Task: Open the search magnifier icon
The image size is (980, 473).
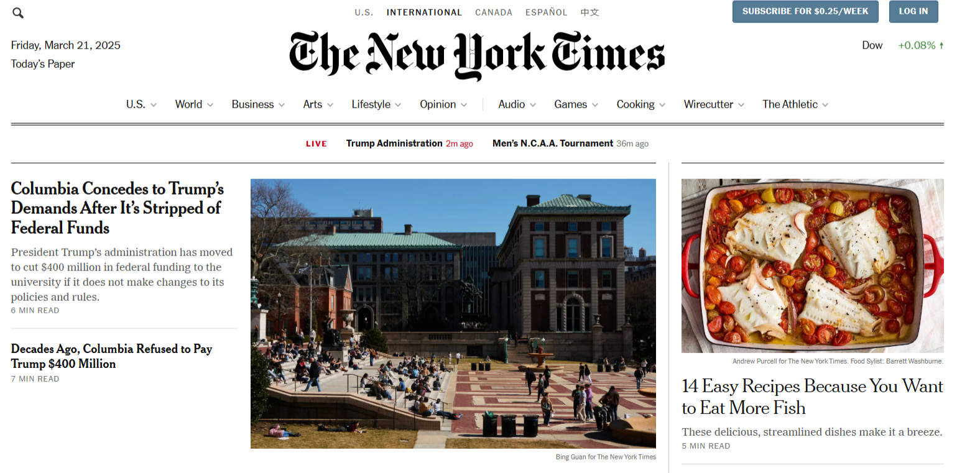Action: coord(18,12)
